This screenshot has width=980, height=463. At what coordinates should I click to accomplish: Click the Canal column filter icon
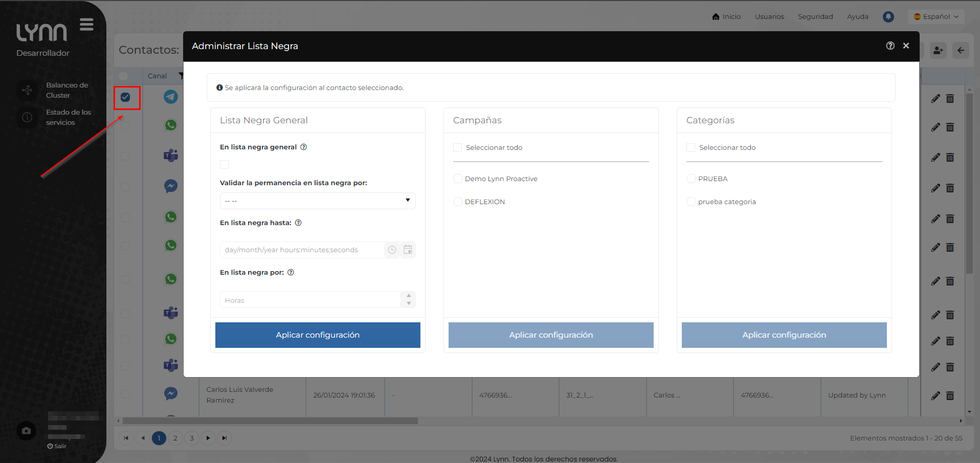coord(181,76)
